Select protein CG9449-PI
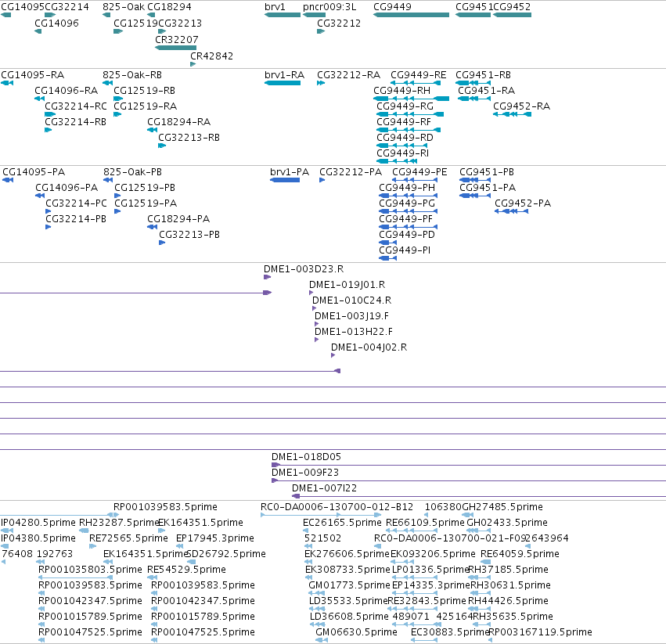This screenshot has height=644, width=666. click(405, 250)
